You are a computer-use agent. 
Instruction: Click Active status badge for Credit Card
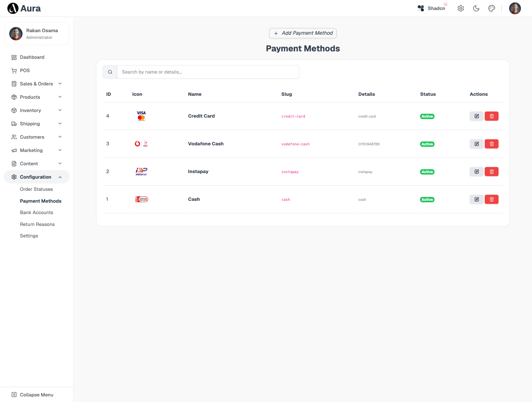pyautogui.click(x=427, y=116)
